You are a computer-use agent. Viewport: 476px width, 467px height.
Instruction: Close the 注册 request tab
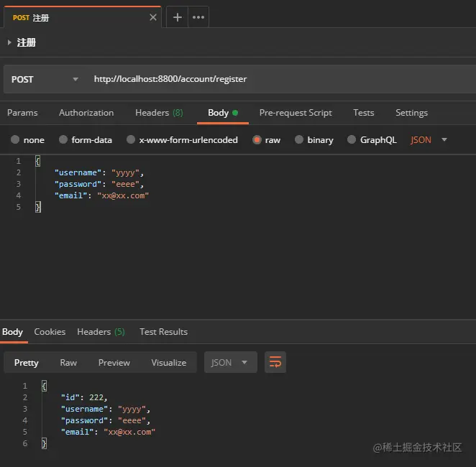click(152, 17)
